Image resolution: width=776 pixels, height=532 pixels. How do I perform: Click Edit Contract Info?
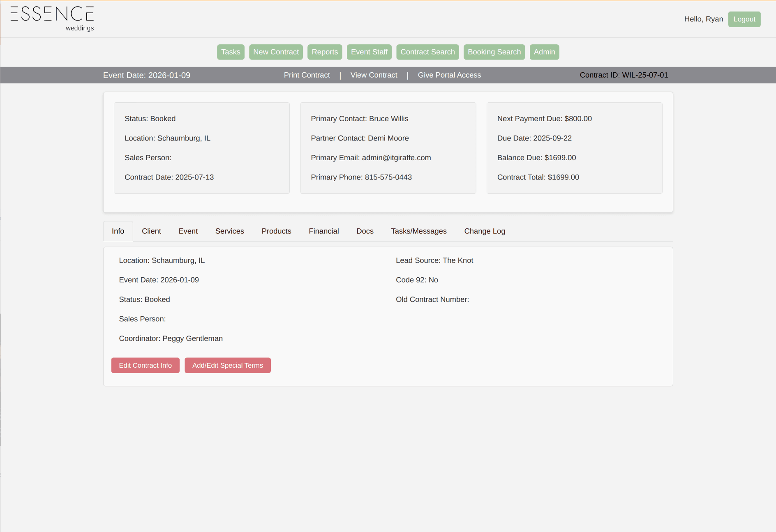pyautogui.click(x=145, y=365)
